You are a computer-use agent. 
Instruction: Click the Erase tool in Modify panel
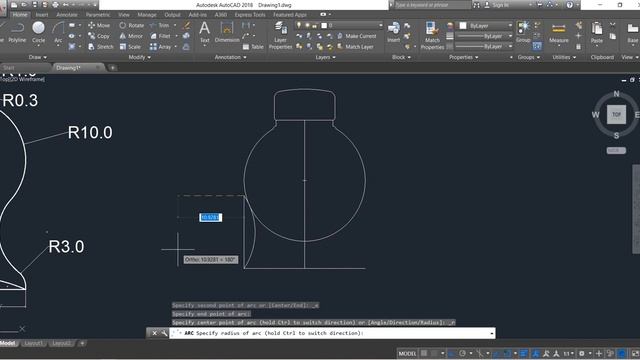187,25
